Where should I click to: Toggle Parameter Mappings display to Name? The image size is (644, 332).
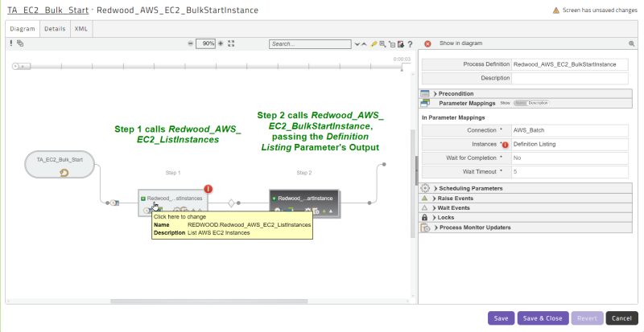[520, 104]
